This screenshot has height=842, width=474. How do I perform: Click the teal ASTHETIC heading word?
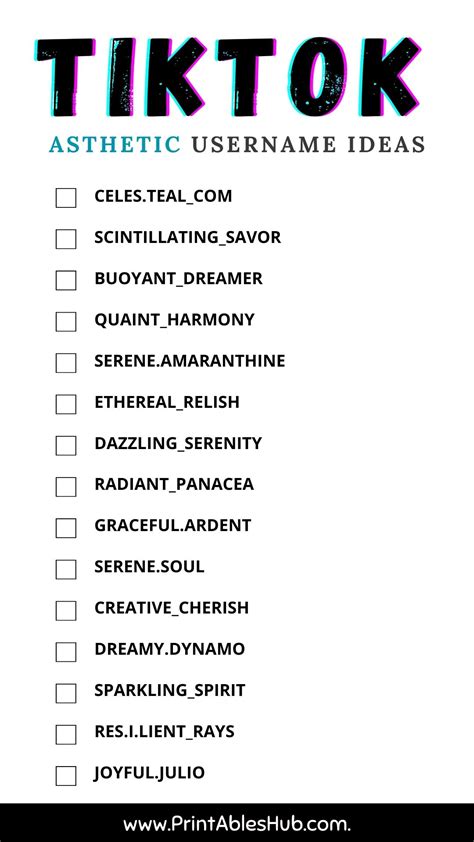coord(115,144)
